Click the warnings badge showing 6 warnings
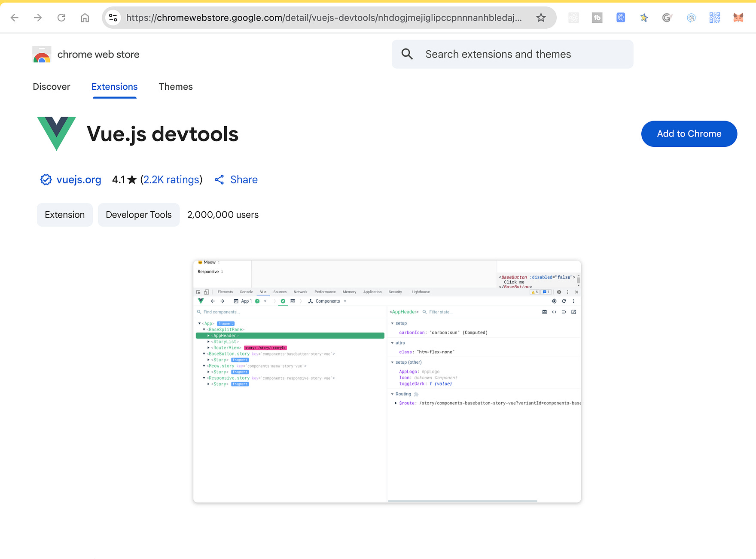The height and width of the screenshot is (559, 756). (535, 292)
